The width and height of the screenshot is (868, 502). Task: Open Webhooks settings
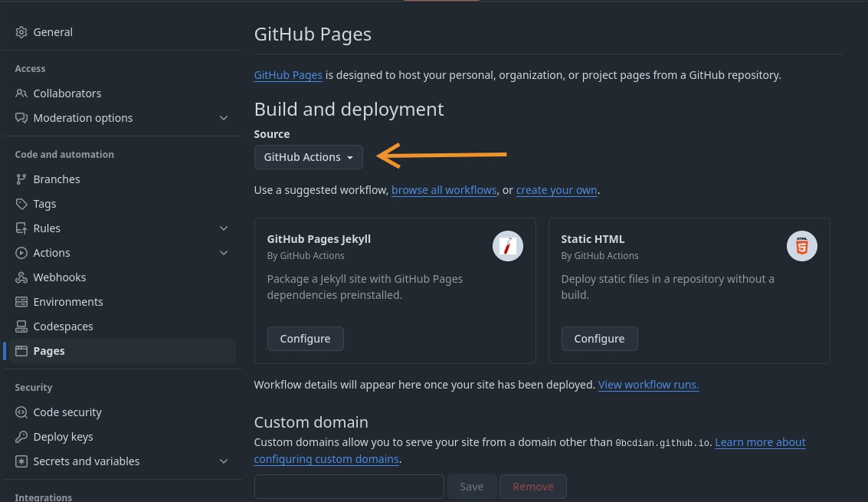(123, 277)
